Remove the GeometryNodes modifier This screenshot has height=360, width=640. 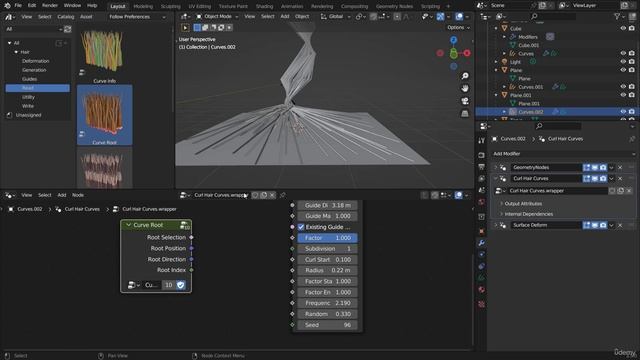click(x=620, y=167)
